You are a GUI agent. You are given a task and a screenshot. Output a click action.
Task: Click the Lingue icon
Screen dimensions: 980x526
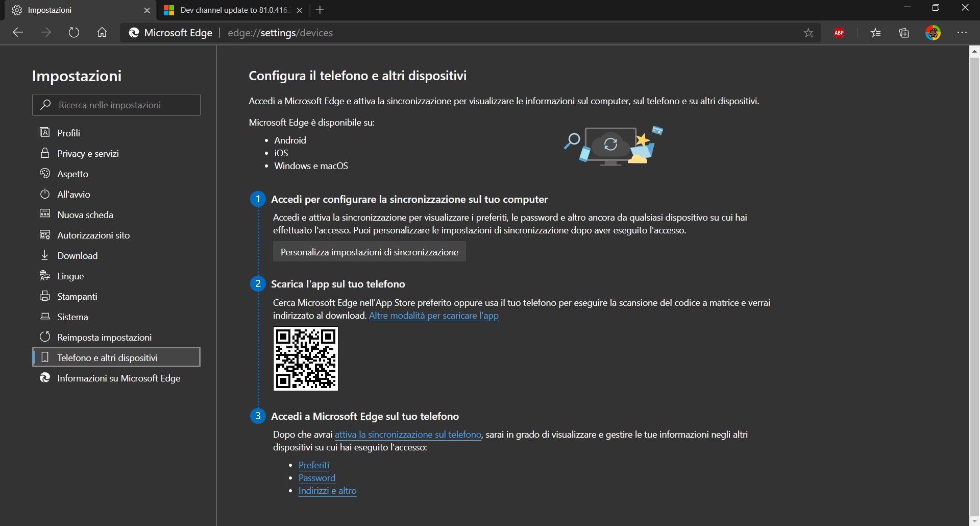click(45, 275)
